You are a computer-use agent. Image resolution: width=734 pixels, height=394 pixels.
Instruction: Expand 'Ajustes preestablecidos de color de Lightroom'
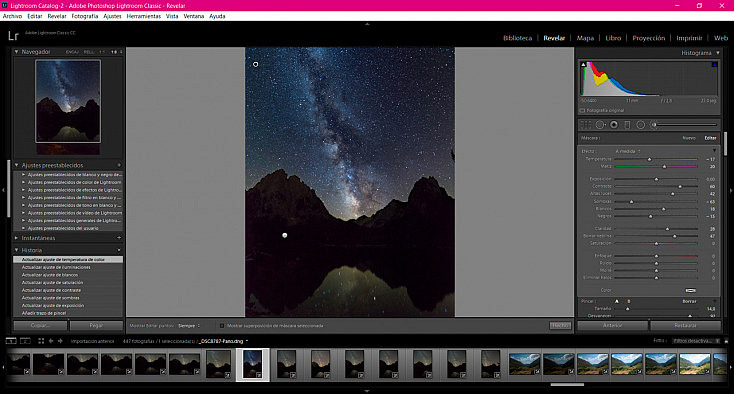[23, 182]
